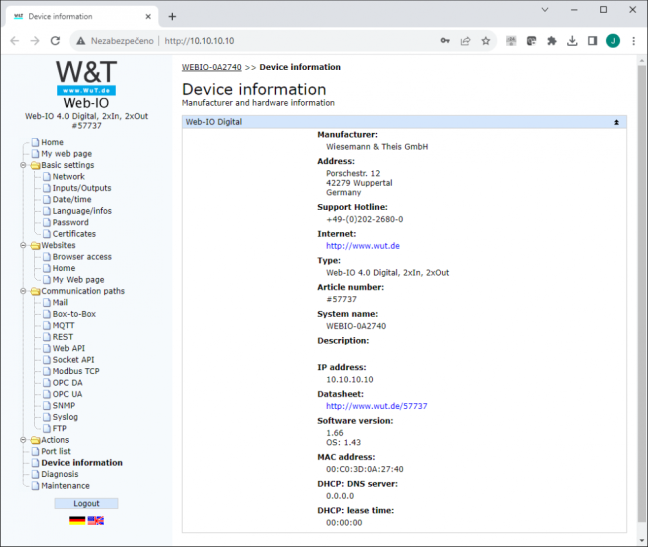This screenshot has height=547, width=648.
Task: Open the Port list page
Action: coord(56,451)
